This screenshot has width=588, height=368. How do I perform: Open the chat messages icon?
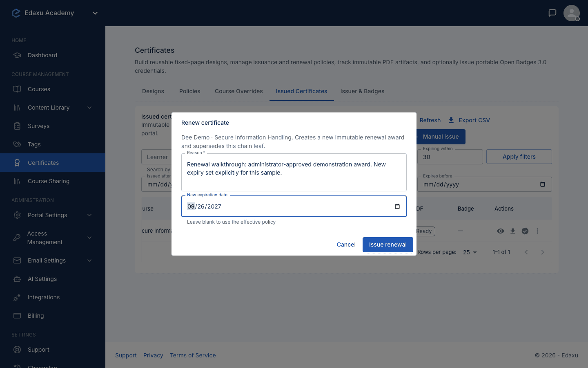(552, 13)
